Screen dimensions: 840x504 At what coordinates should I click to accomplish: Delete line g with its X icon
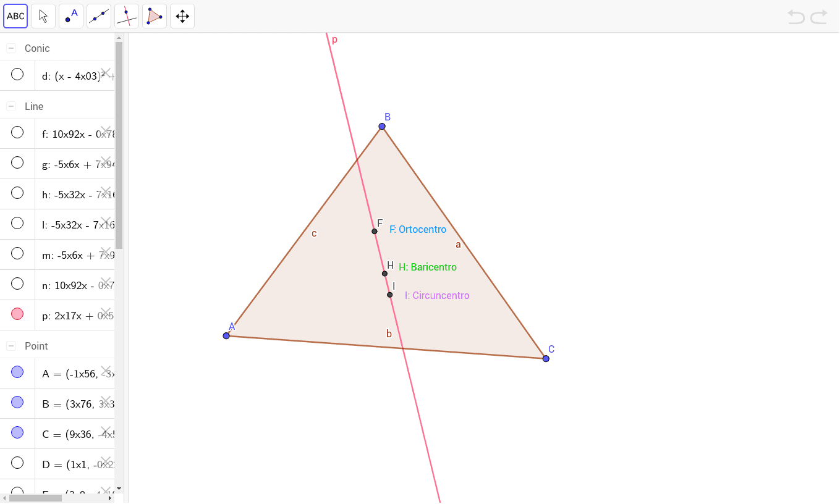point(106,161)
